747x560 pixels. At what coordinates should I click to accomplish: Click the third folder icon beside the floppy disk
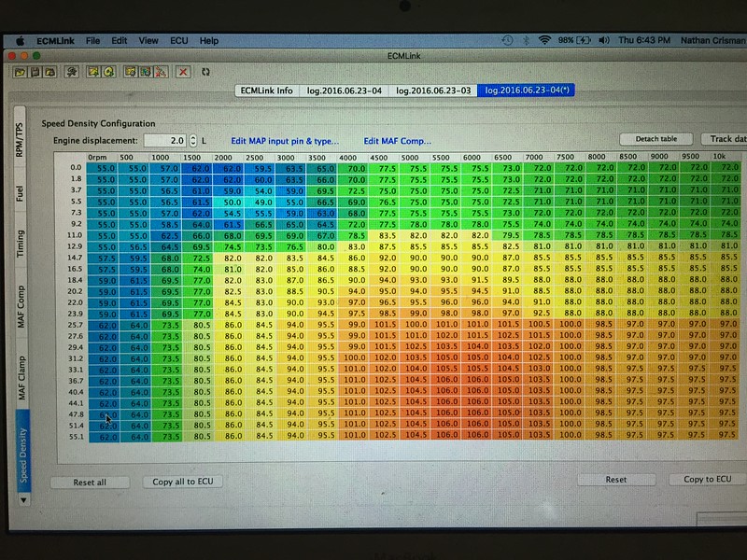click(x=49, y=73)
